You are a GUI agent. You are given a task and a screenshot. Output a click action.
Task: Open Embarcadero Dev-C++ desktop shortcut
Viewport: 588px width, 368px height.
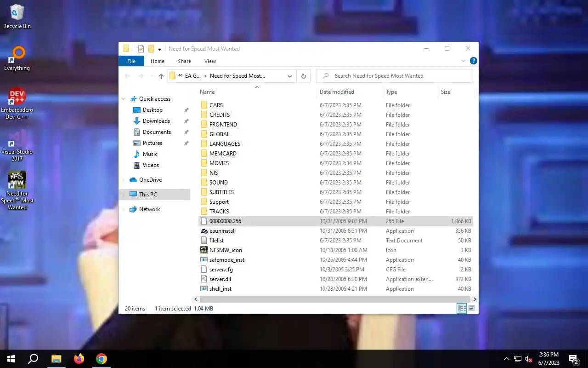pos(17,103)
